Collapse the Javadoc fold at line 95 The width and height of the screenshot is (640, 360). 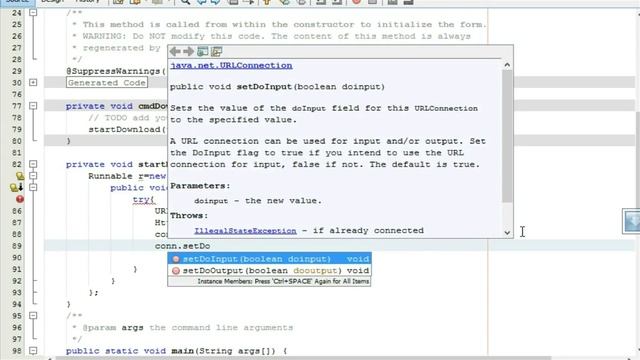pyautogui.click(x=33, y=316)
